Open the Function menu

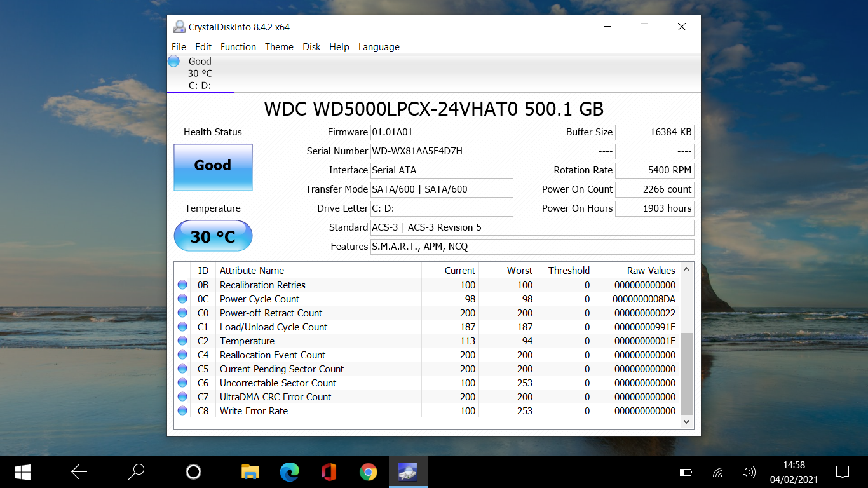(238, 47)
